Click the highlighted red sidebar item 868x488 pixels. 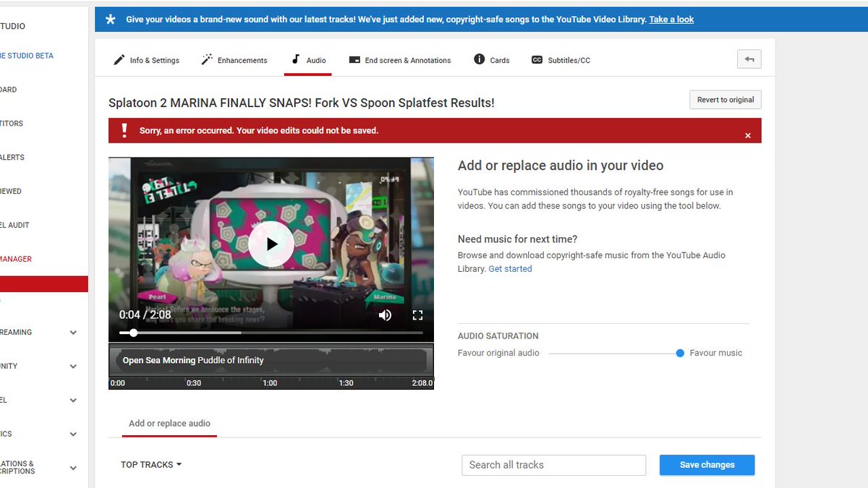coord(44,284)
